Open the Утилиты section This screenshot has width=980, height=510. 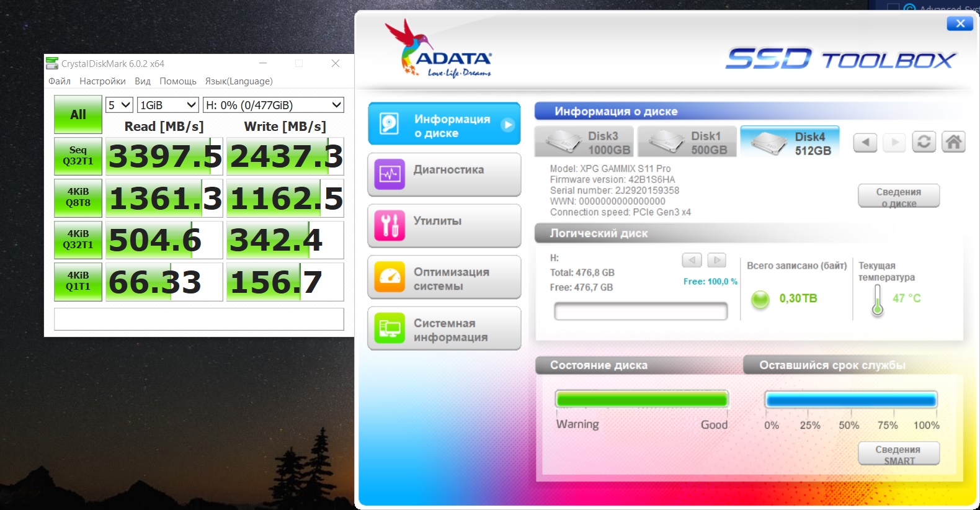click(x=444, y=226)
